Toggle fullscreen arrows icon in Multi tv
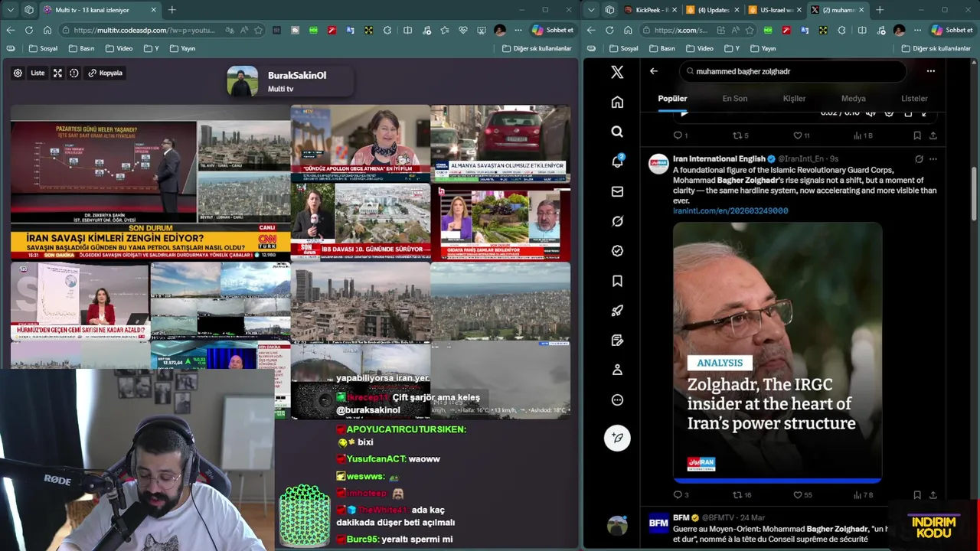Image resolution: width=980 pixels, height=551 pixels. [x=57, y=73]
